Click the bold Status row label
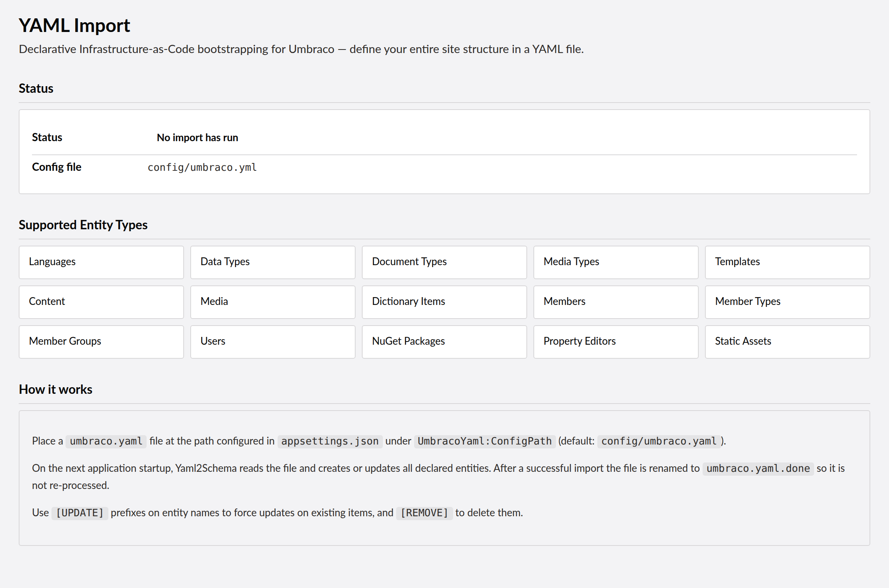The height and width of the screenshot is (588, 889). 47,137
